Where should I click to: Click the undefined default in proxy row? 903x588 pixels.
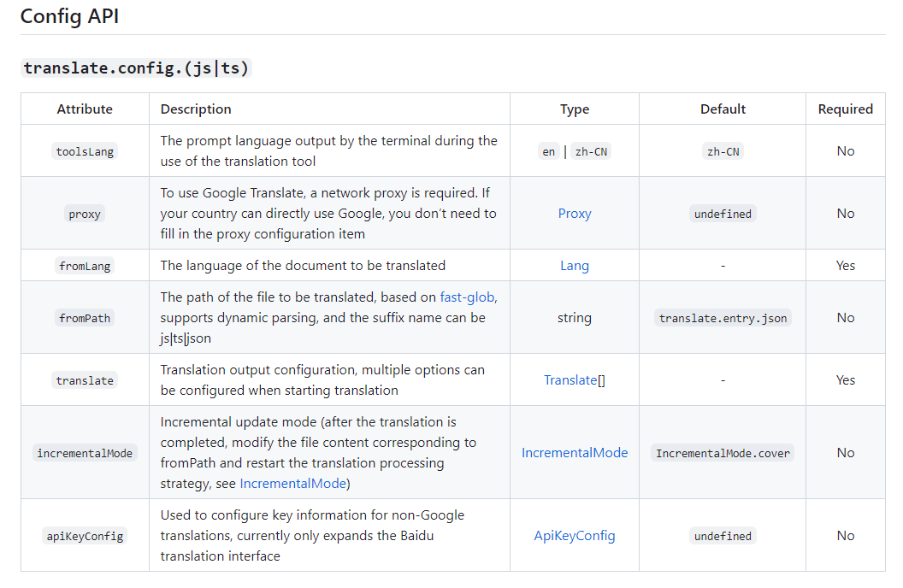(723, 214)
